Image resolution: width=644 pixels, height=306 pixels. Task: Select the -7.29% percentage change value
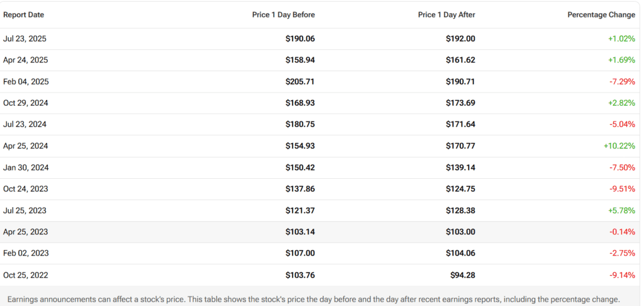coord(622,82)
